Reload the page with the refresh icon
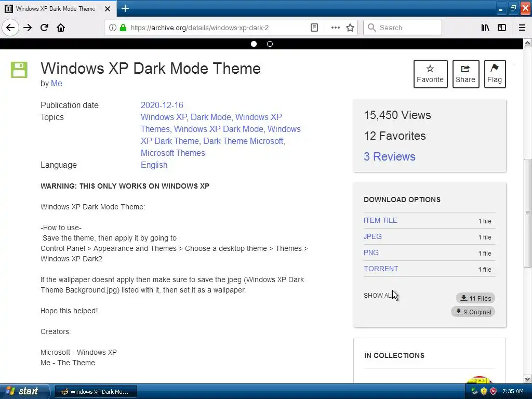The image size is (532, 399). pos(44,28)
